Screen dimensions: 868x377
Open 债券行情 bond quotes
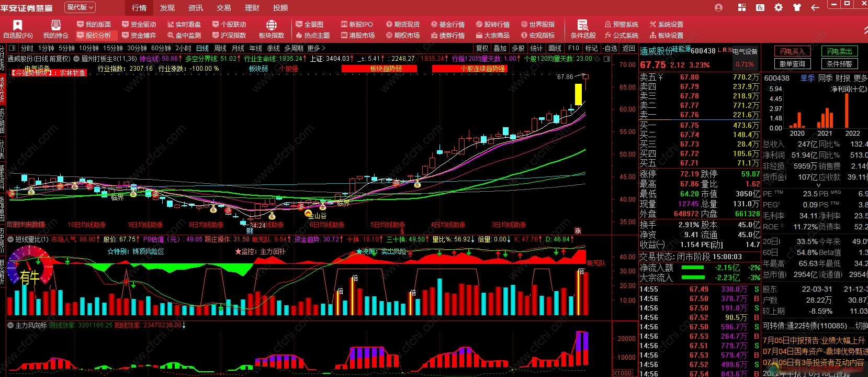pyautogui.click(x=447, y=36)
